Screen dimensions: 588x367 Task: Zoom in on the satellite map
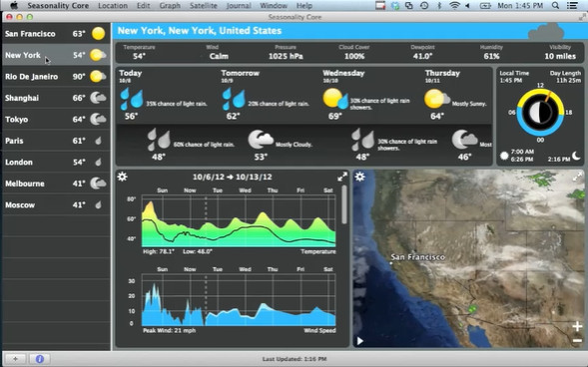[x=577, y=326]
